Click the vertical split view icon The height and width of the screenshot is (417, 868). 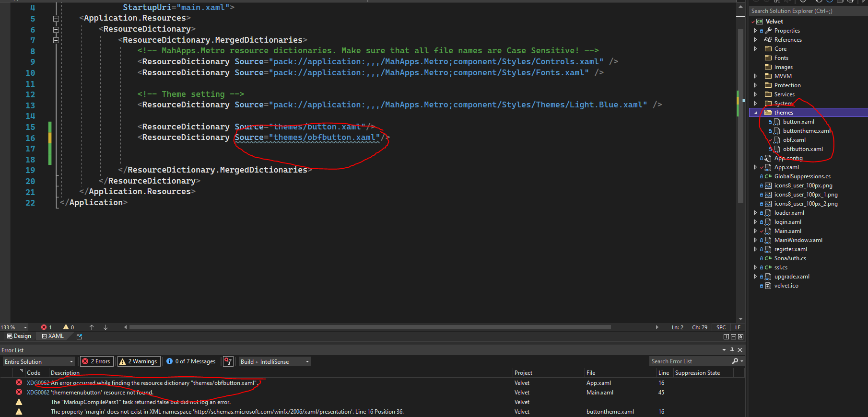point(726,336)
